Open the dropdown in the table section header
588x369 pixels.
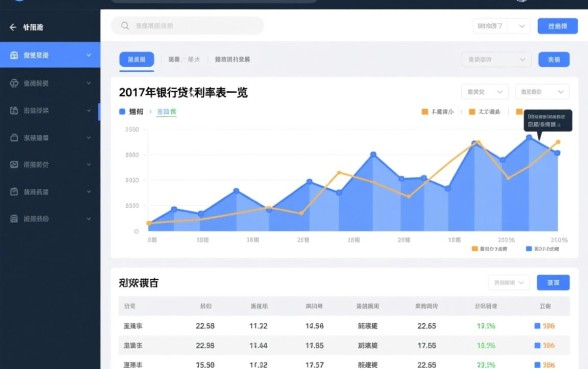click(x=508, y=283)
